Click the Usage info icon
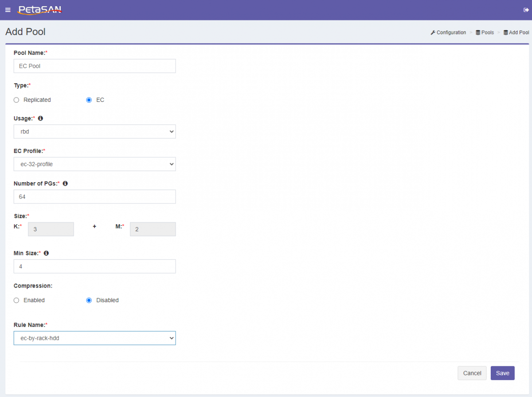The image size is (532, 397). [x=40, y=118]
